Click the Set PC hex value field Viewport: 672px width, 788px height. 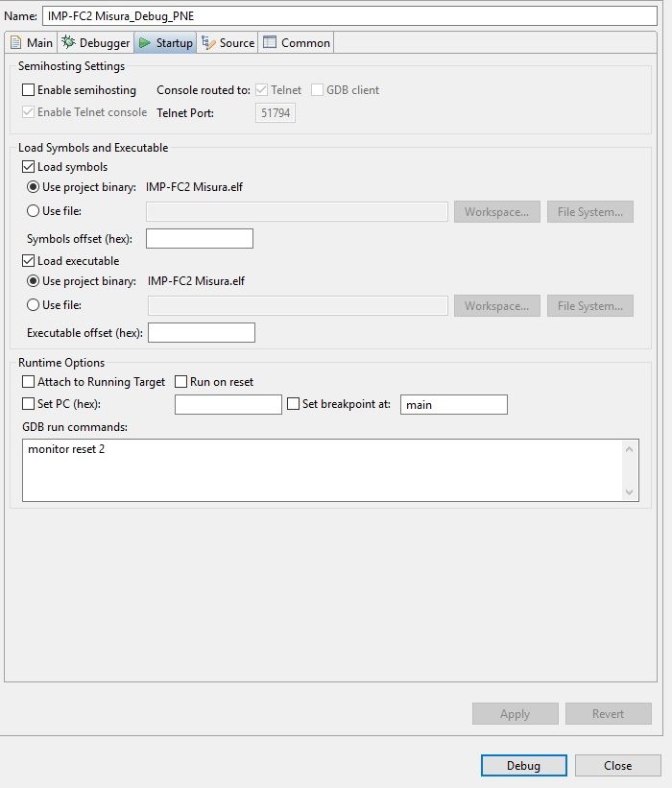[x=228, y=404]
